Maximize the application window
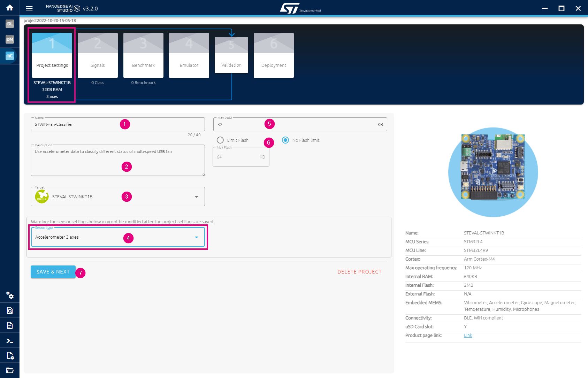 pyautogui.click(x=562, y=8)
